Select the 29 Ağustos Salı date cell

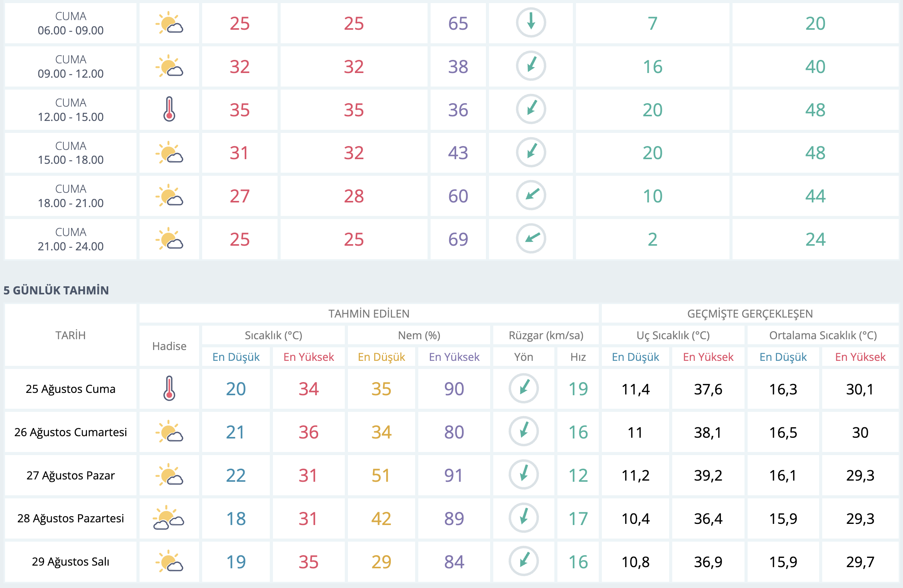(x=70, y=561)
